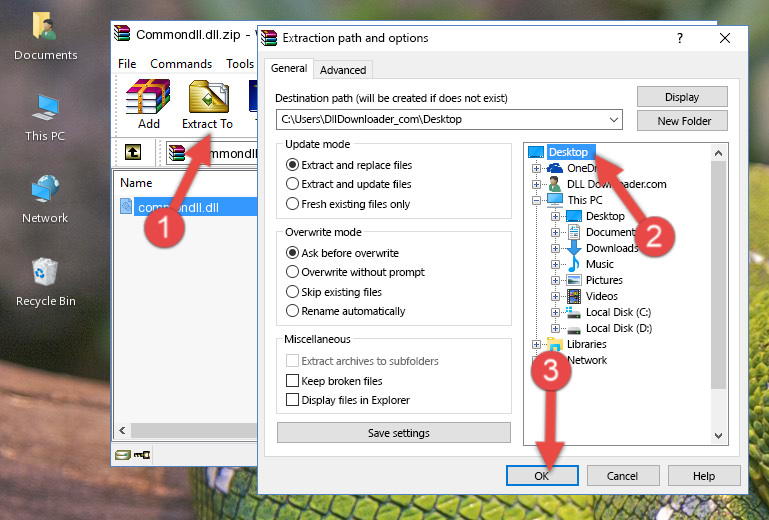769x520 pixels.
Task: Select DLL Downloader.com user folder
Action: (x=616, y=184)
